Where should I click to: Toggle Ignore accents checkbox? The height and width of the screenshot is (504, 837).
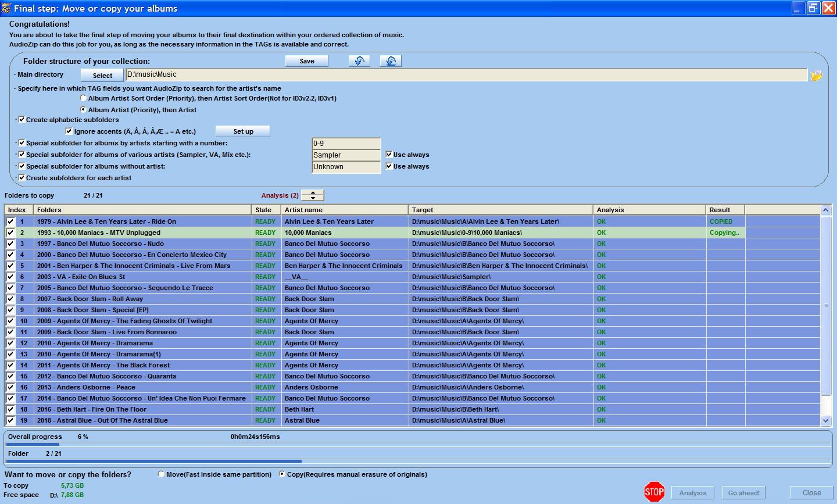(x=69, y=131)
